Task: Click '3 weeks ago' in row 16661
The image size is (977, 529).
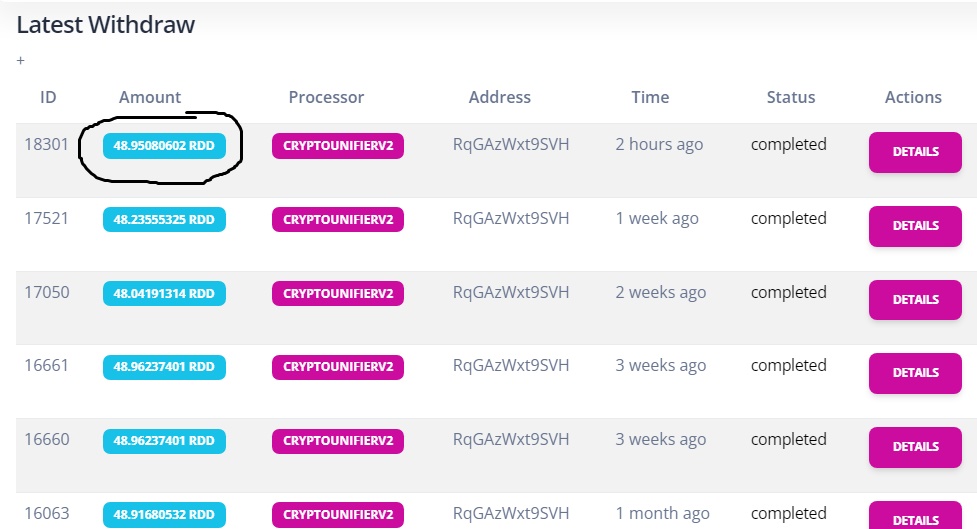Action: 660,366
